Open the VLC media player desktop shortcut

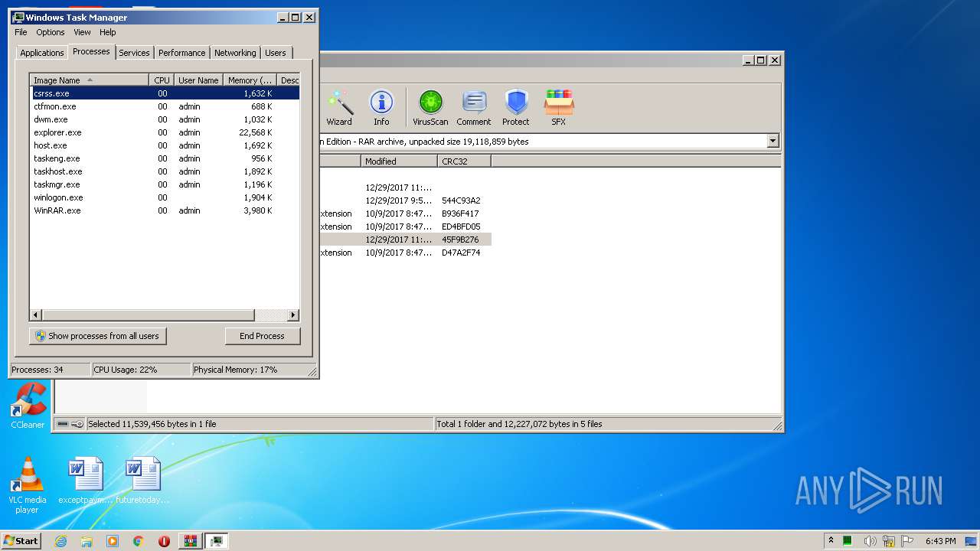point(28,485)
